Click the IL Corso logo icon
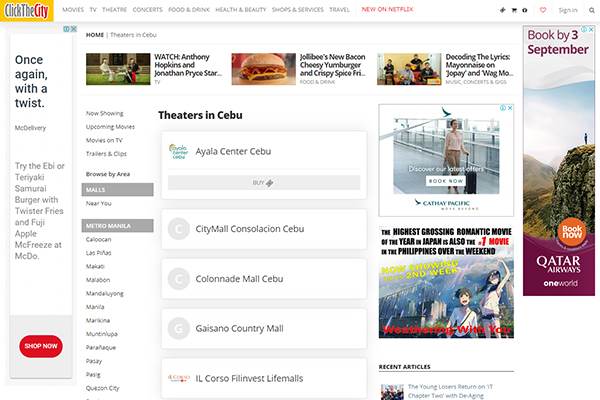The height and width of the screenshot is (400, 600). 179,378
